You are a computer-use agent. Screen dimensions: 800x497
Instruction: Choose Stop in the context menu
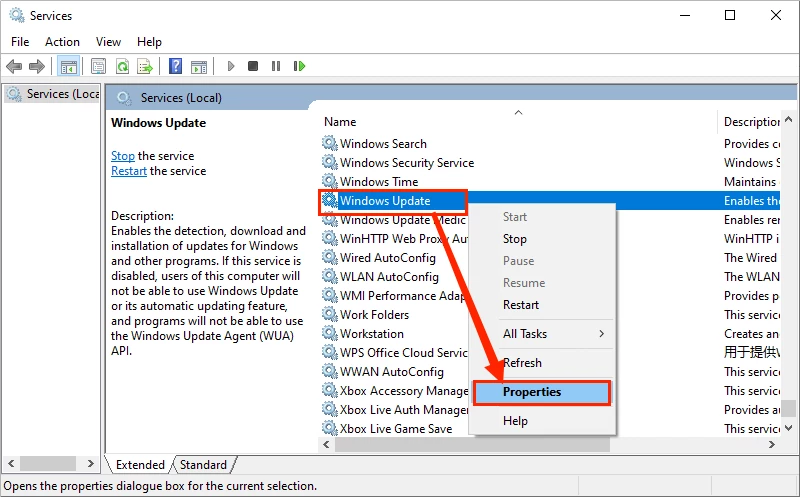[x=542, y=239]
